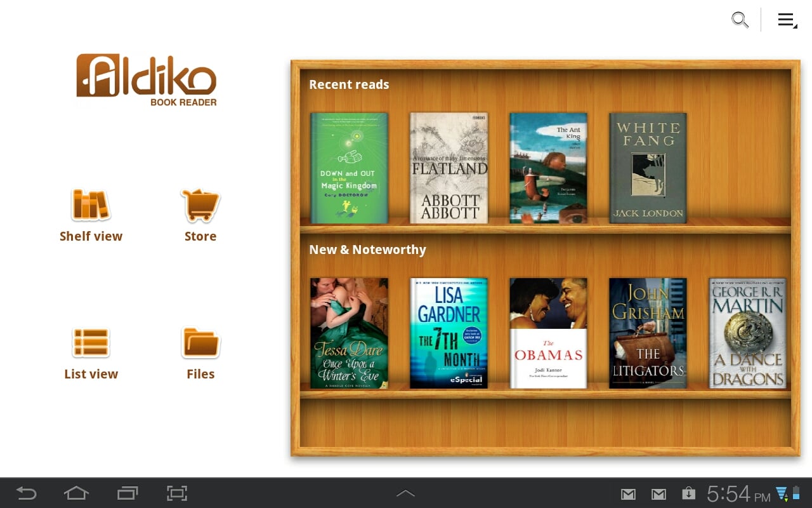Viewport: 812px width, 508px height.
Task: Open the Aldiko overflow menu
Action: (787, 20)
